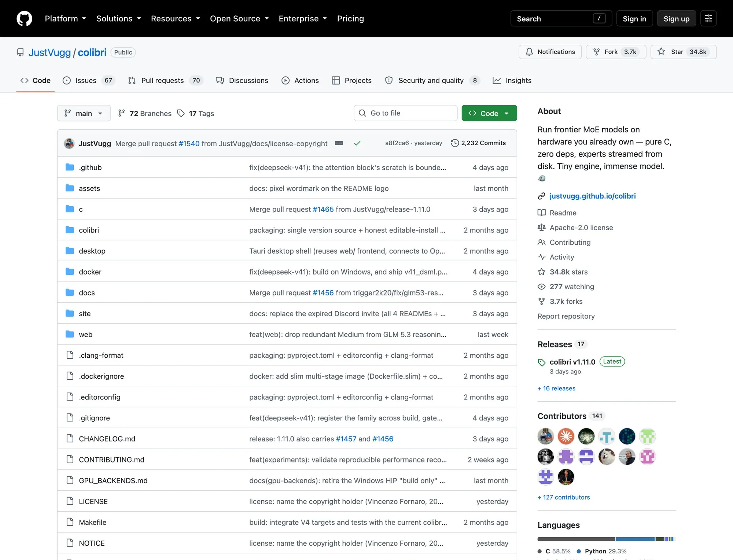The height and width of the screenshot is (560, 733).
Task: Expand the Open Source menu
Action: 239,19
